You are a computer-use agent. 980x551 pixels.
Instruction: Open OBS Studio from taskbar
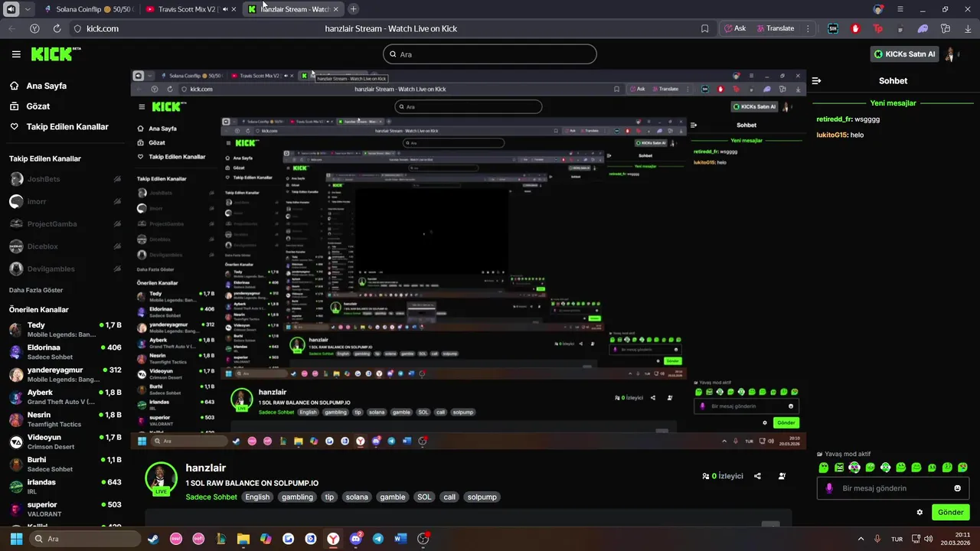tap(423, 539)
